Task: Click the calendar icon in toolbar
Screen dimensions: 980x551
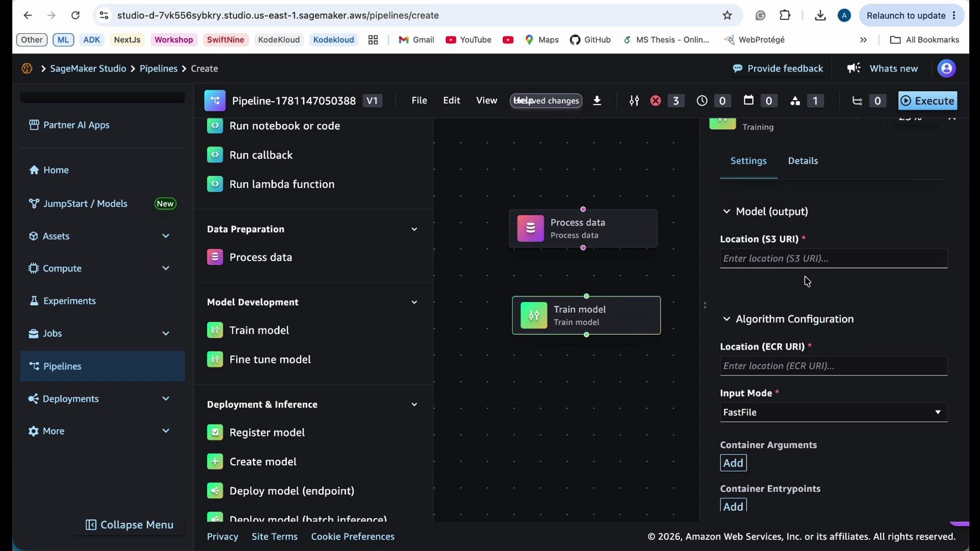Action: pos(749,101)
